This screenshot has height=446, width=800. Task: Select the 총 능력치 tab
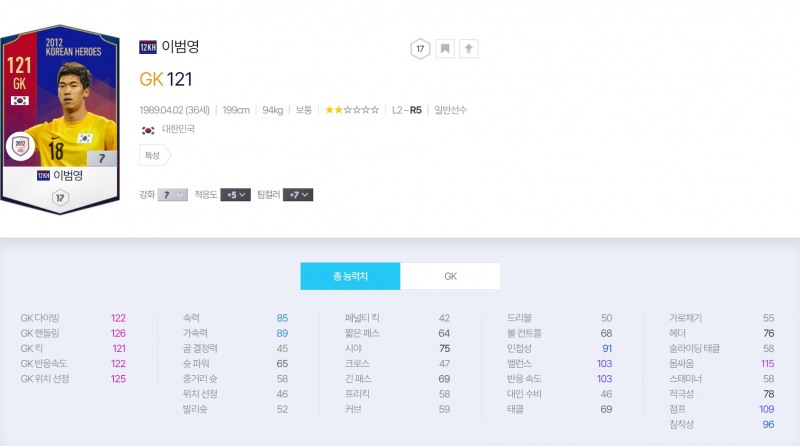351,276
